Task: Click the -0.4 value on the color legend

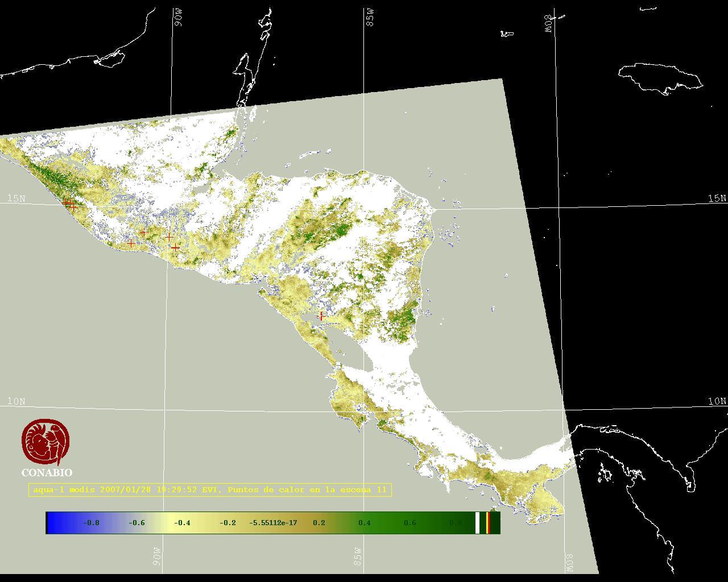Action: point(182,523)
